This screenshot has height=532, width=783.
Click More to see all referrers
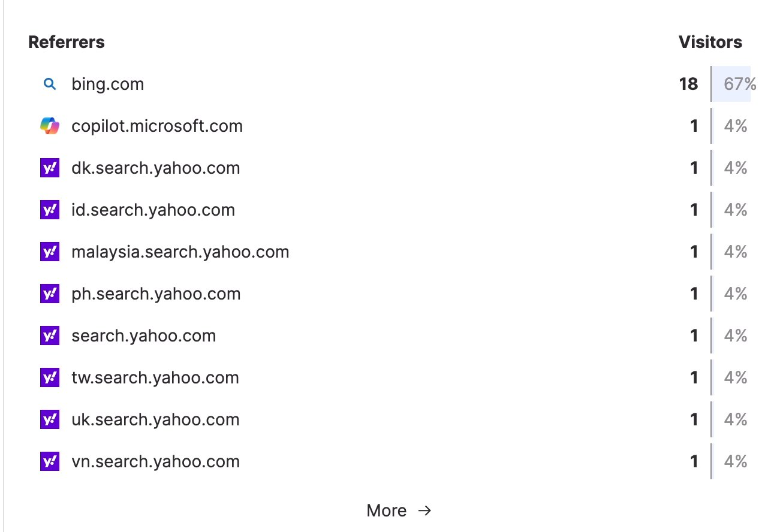pos(387,511)
